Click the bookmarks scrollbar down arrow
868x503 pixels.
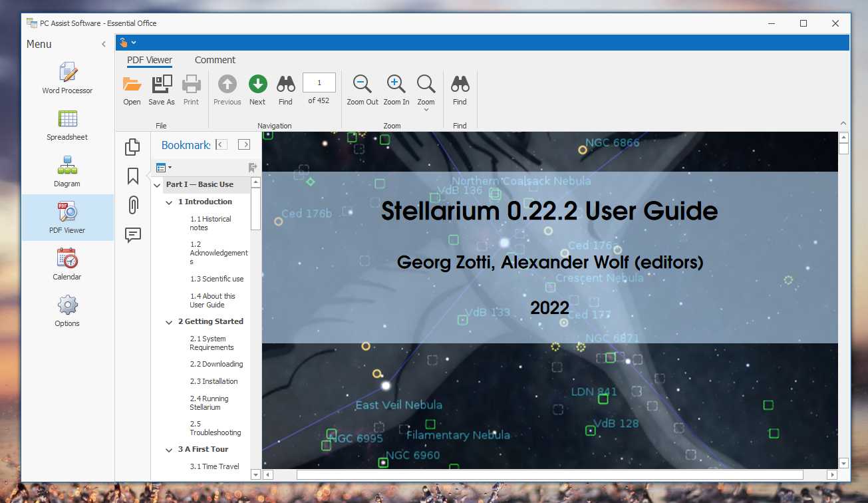[x=255, y=474]
